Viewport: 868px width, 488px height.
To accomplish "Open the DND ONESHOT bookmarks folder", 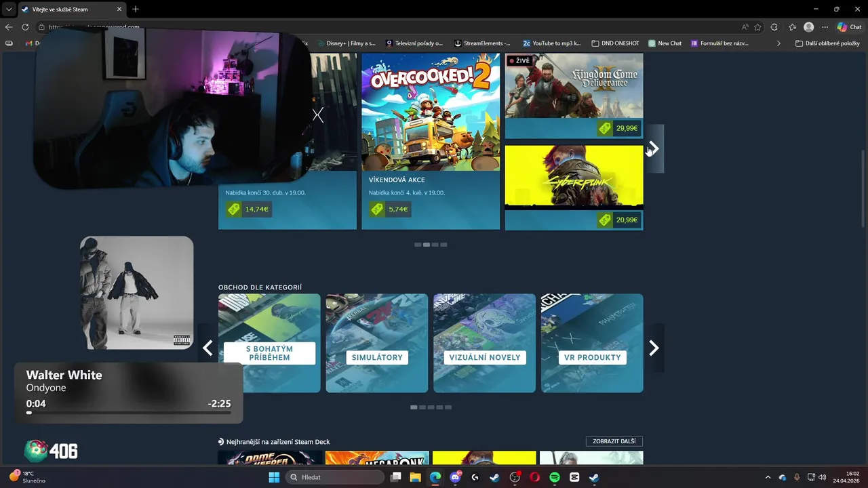I will (x=615, y=43).
